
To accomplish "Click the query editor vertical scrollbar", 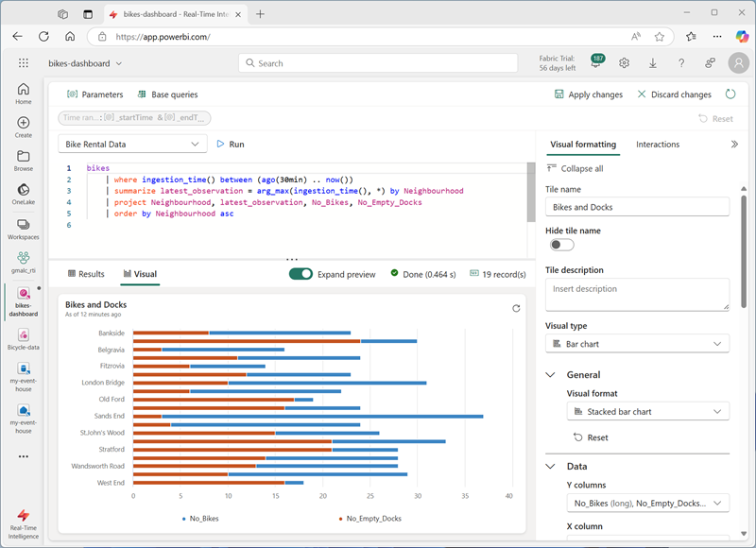I will [531, 192].
